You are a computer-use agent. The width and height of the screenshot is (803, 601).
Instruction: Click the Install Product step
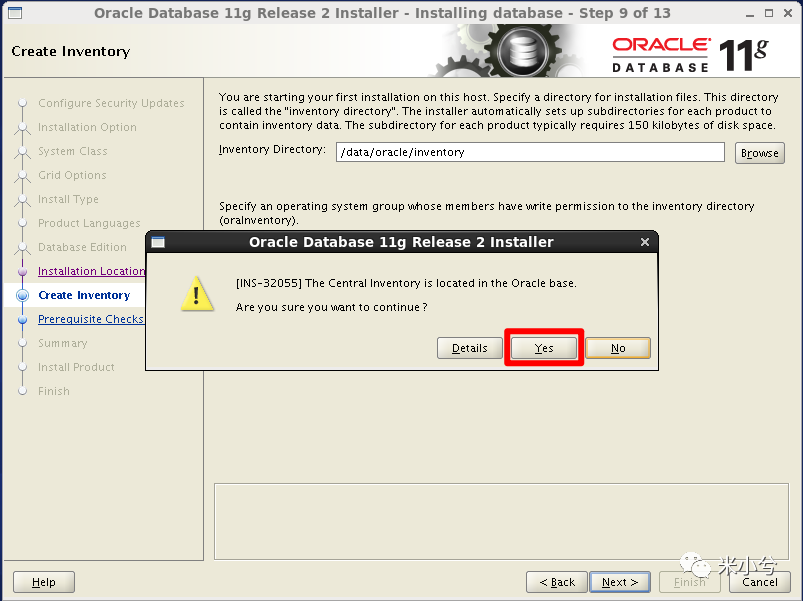(x=76, y=367)
